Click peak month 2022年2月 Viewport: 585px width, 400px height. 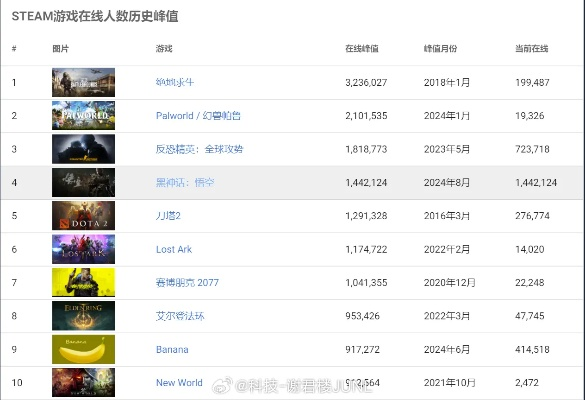click(447, 249)
